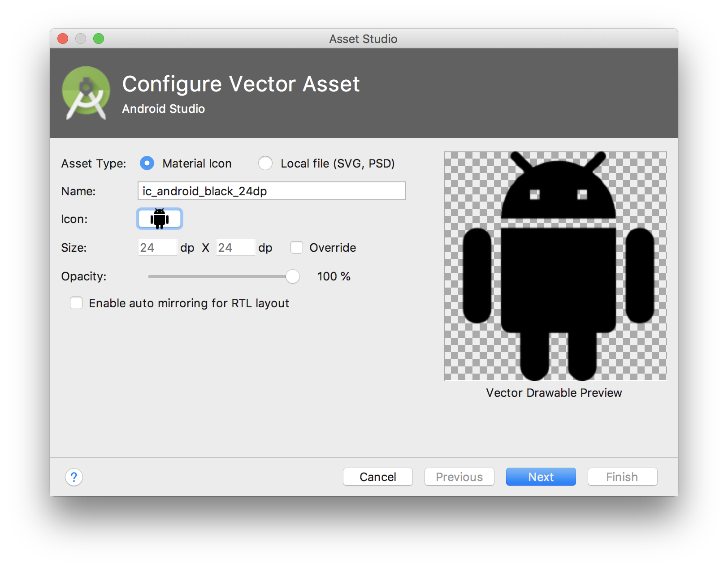The image size is (728, 568).
Task: Click the Next button
Action: [x=541, y=477]
